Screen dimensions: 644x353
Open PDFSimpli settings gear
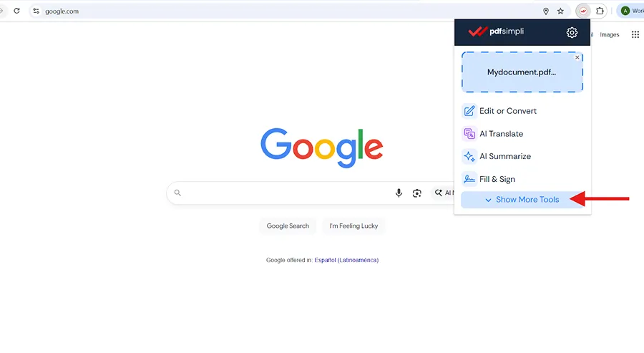tap(572, 32)
